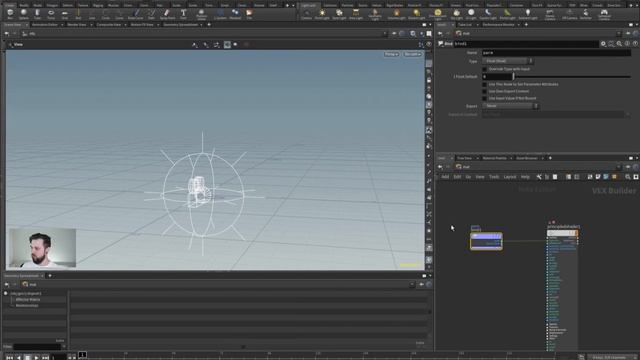Open the Export dropdown in parameters

(x=511, y=106)
